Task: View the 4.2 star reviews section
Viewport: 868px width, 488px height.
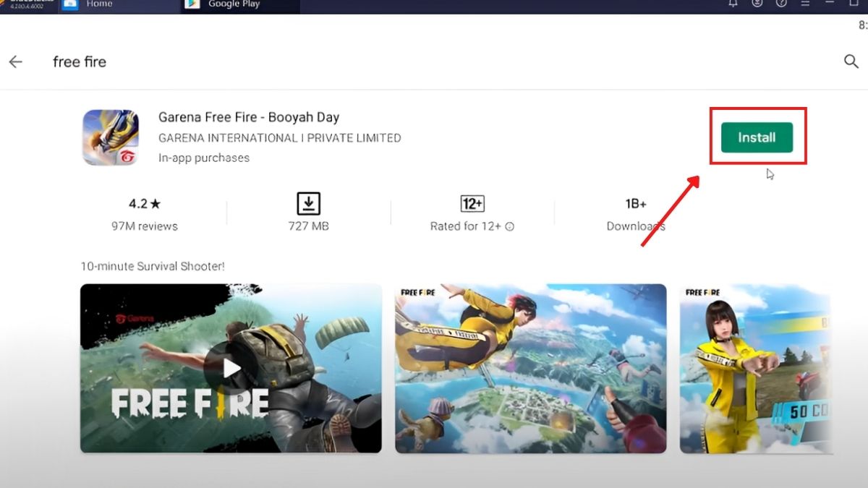Action: point(145,215)
